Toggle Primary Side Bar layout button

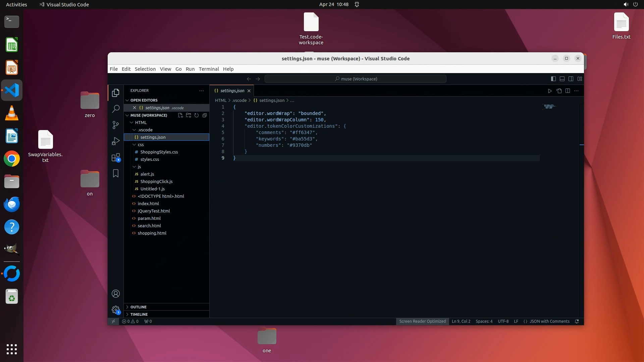[553, 79]
